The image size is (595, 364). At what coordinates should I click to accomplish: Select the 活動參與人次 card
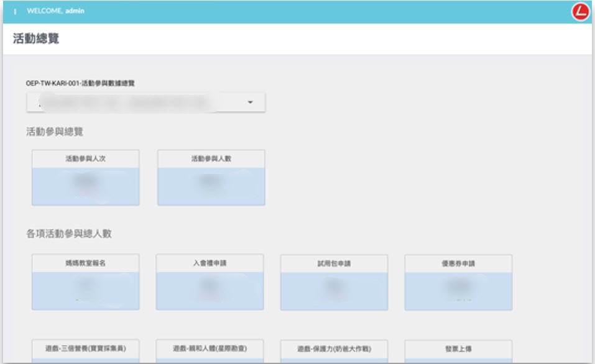[85, 178]
